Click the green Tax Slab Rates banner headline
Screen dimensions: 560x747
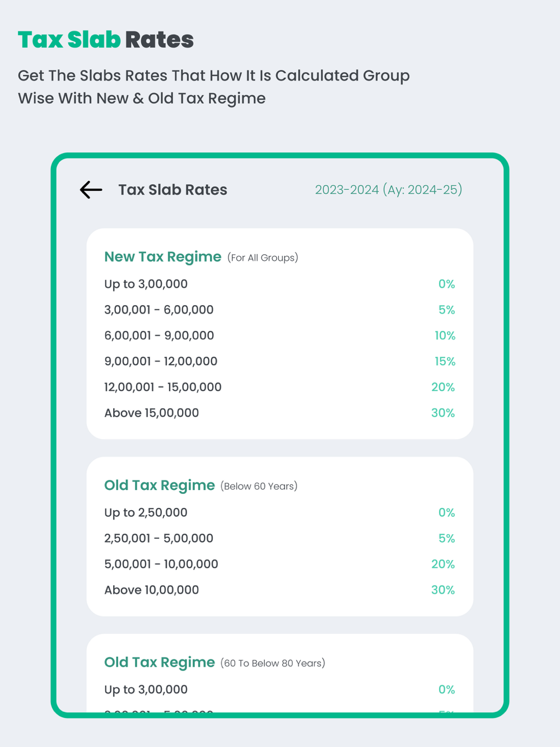pos(106,40)
